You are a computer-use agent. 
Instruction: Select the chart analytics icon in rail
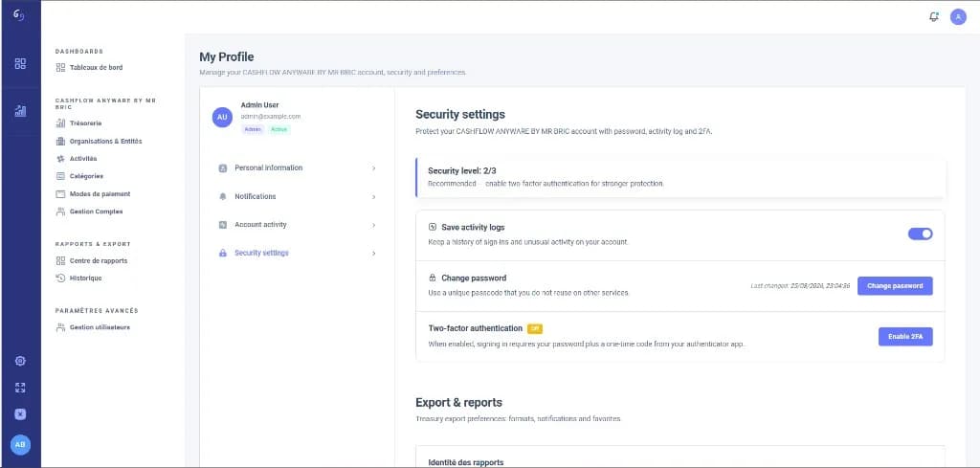21,111
